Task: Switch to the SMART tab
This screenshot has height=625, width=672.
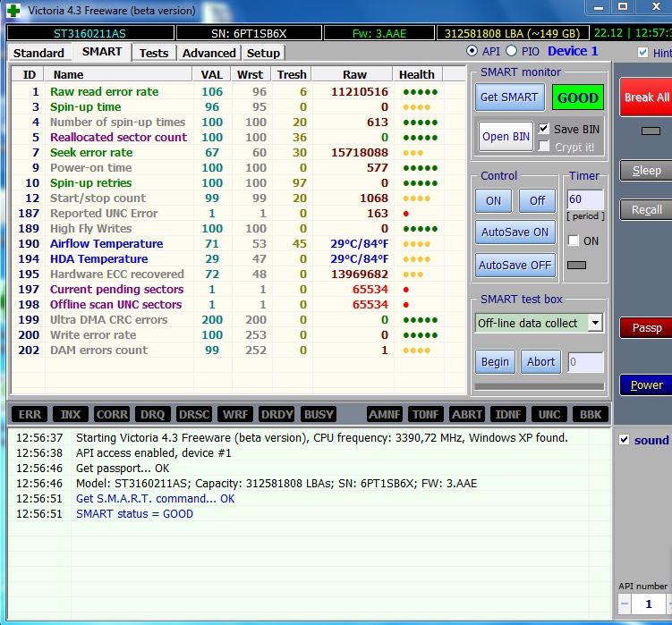Action: tap(102, 52)
